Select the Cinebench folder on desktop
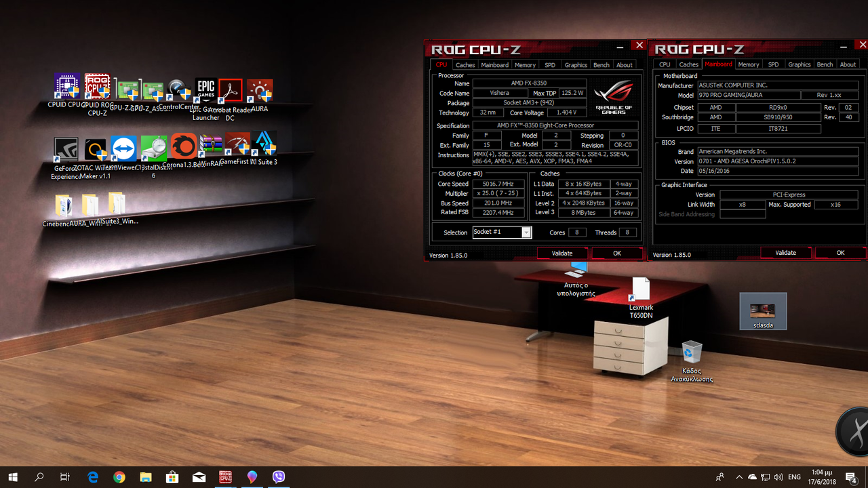 (63, 206)
